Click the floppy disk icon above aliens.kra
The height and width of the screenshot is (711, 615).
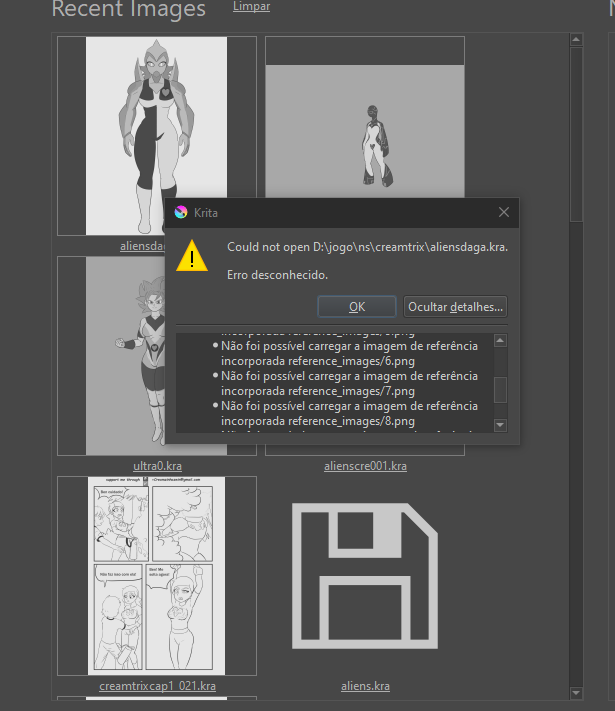tap(365, 576)
